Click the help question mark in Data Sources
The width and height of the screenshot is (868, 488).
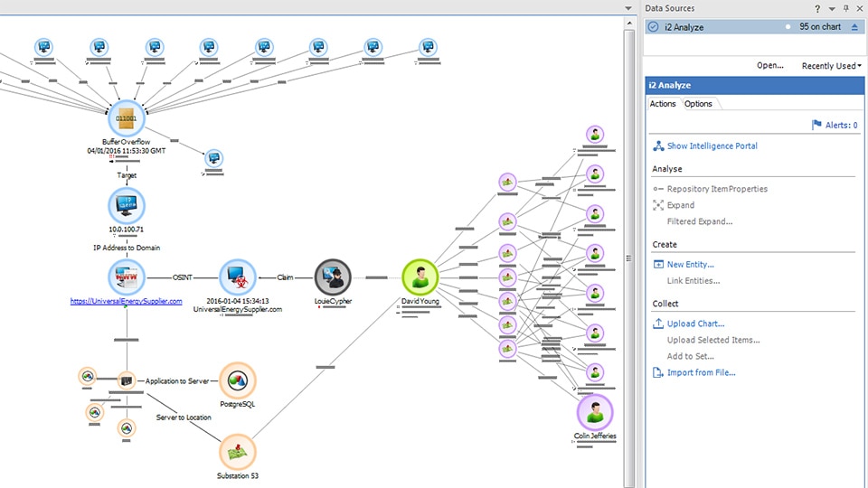coord(817,8)
